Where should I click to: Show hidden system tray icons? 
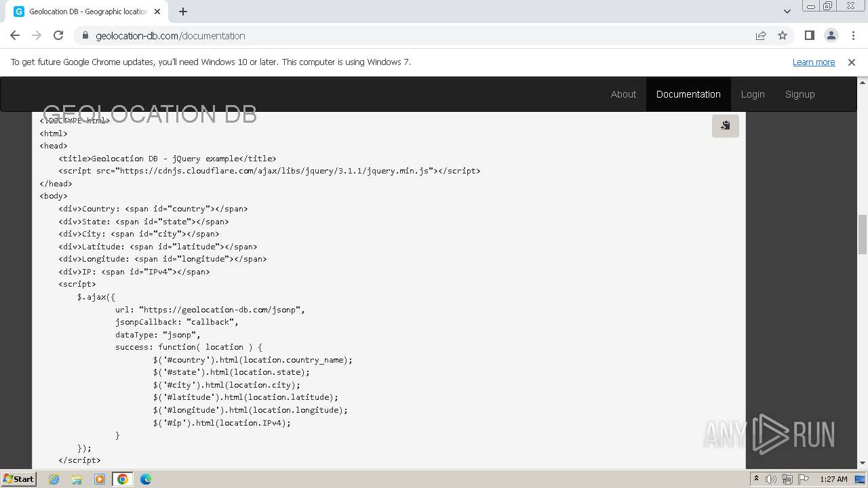coord(756,479)
